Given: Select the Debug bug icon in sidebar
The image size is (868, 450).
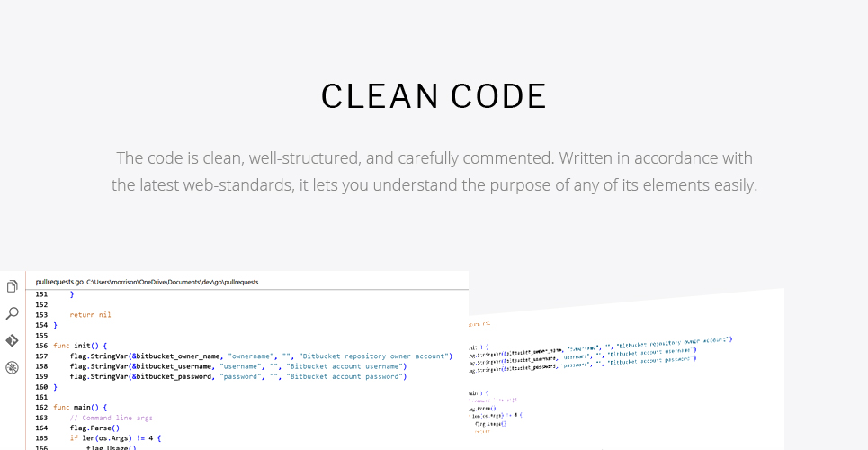Looking at the screenshot, I should (x=13, y=367).
